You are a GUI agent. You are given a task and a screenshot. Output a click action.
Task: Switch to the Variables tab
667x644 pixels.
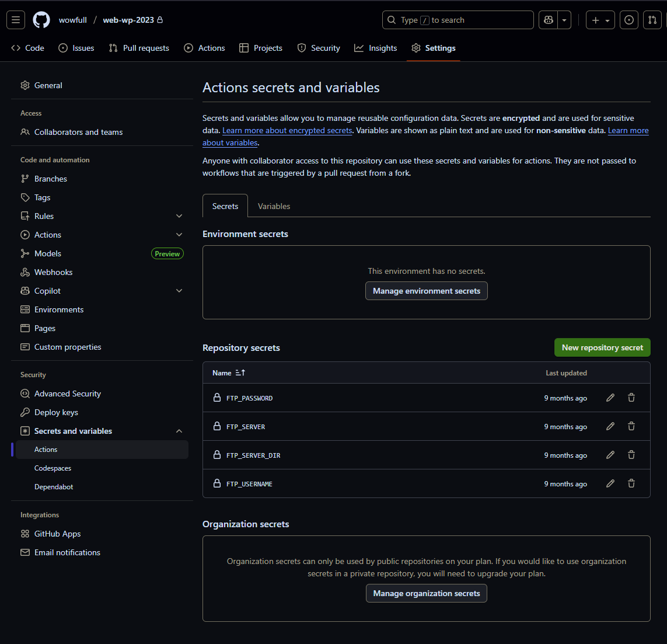274,206
